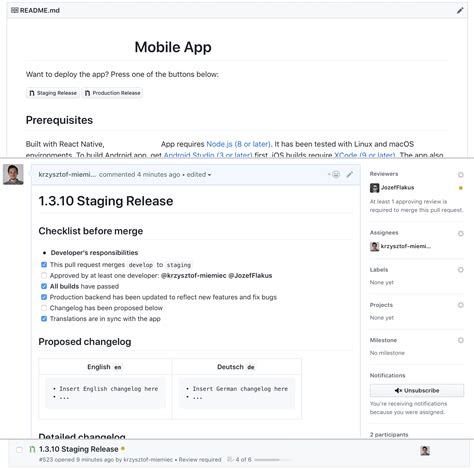Edit the comment using the pencil icon
Screen dimensions: 474x470
(x=350, y=174)
